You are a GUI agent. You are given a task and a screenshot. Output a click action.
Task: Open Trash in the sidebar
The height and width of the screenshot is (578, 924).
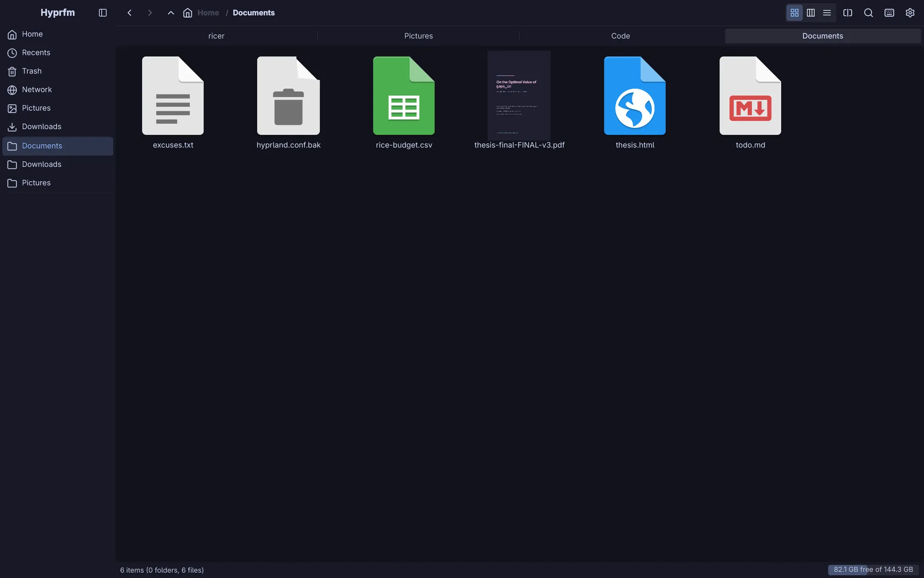(x=58, y=71)
